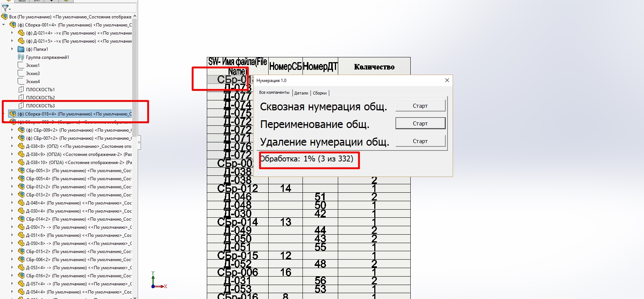Select the Д-048<4> part icon
Image resolution: width=644 pixels, height=299 pixels.
(21, 203)
